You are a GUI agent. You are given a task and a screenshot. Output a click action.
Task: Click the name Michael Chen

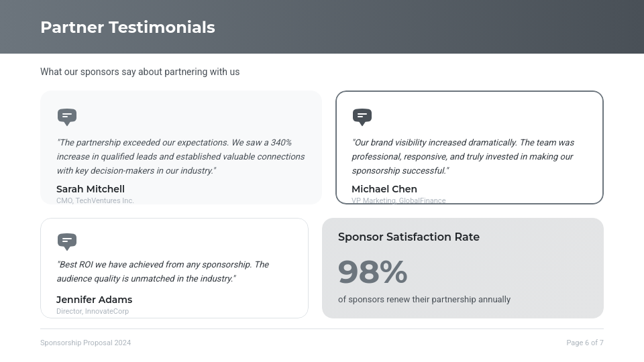[384, 189]
